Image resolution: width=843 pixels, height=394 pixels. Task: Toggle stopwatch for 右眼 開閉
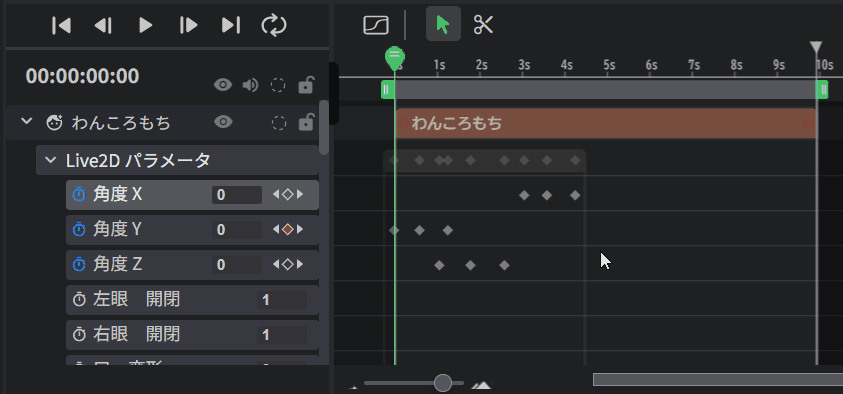pyautogui.click(x=79, y=335)
